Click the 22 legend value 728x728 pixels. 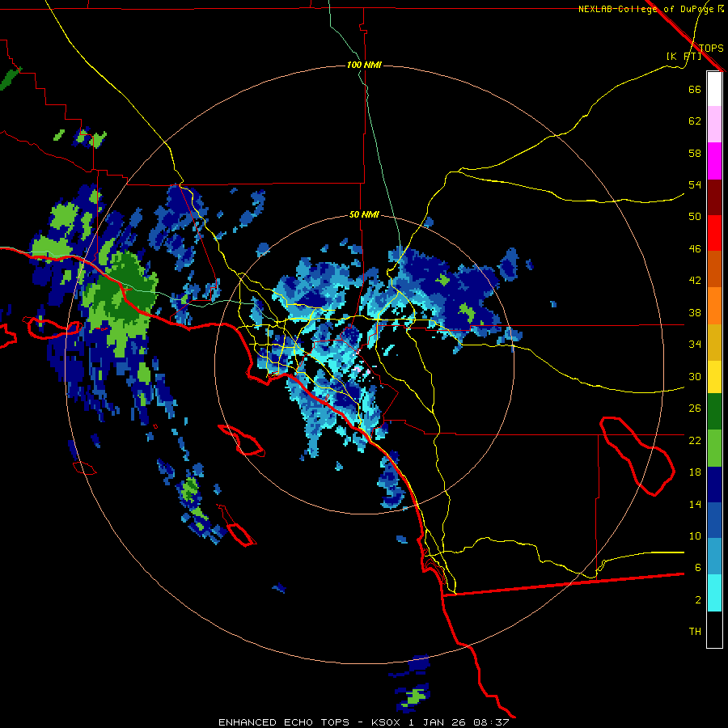point(695,440)
